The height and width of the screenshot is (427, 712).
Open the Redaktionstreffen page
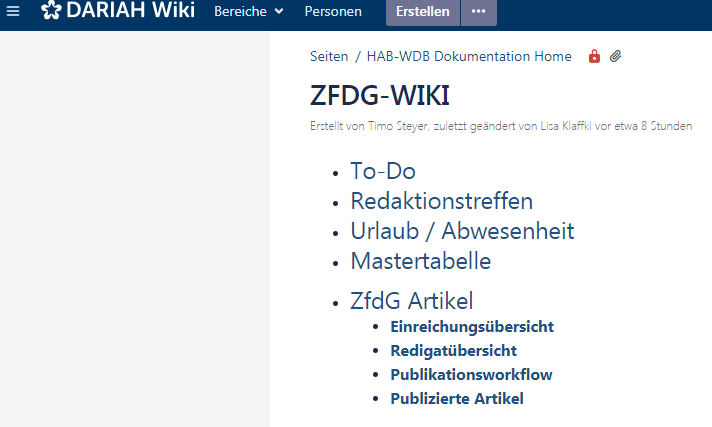tap(441, 201)
